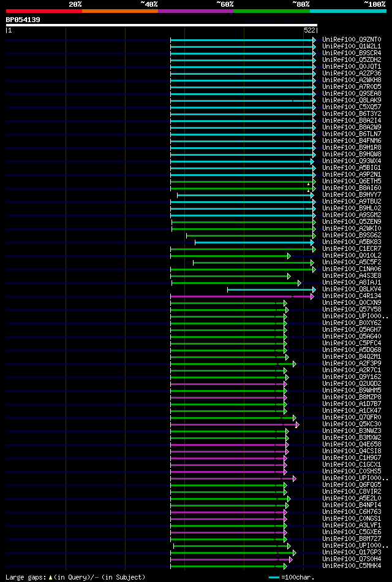
Task: Select the UniRef100_A9P2N1 label
Action: pos(352,174)
